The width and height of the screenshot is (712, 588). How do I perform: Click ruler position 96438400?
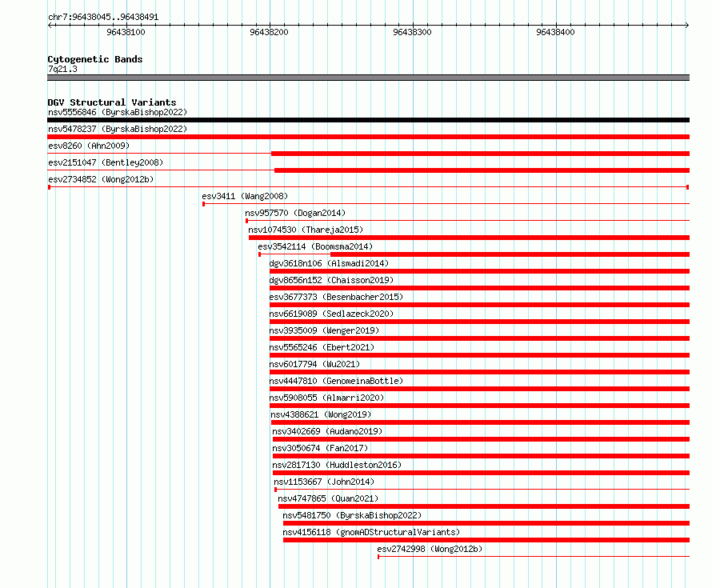(555, 32)
